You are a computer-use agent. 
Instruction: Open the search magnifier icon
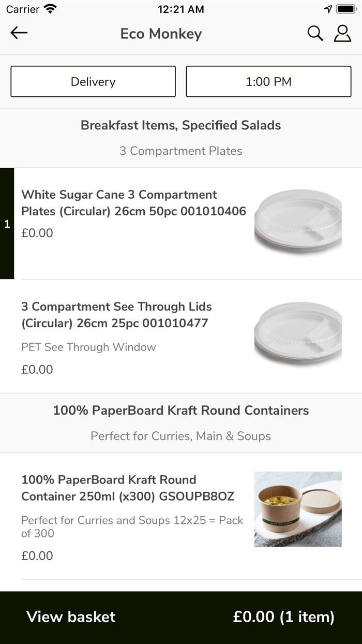(x=315, y=33)
